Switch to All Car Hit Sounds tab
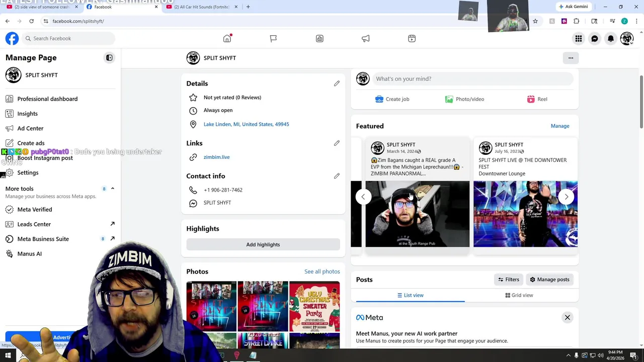The height and width of the screenshot is (362, 644). (202, 7)
